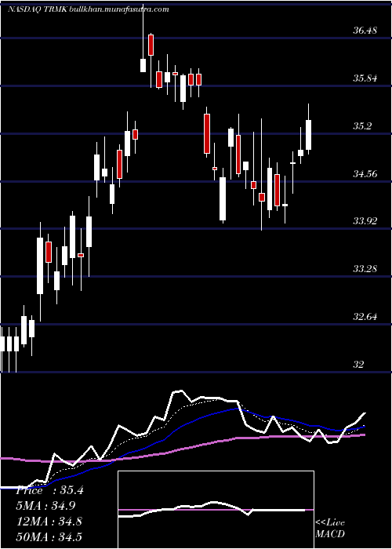Click the blue moving average line peak
The image size is (392, 549).
tap(238, 409)
